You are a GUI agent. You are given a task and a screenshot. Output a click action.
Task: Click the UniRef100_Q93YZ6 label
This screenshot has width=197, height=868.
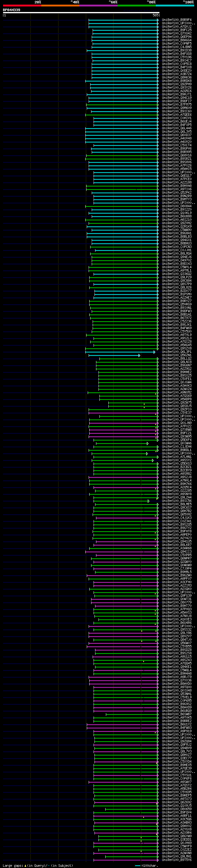tap(177, 88)
